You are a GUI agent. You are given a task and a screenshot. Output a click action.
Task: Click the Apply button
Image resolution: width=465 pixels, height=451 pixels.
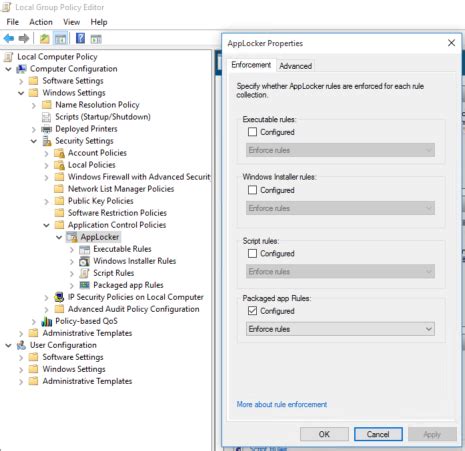[432, 434]
